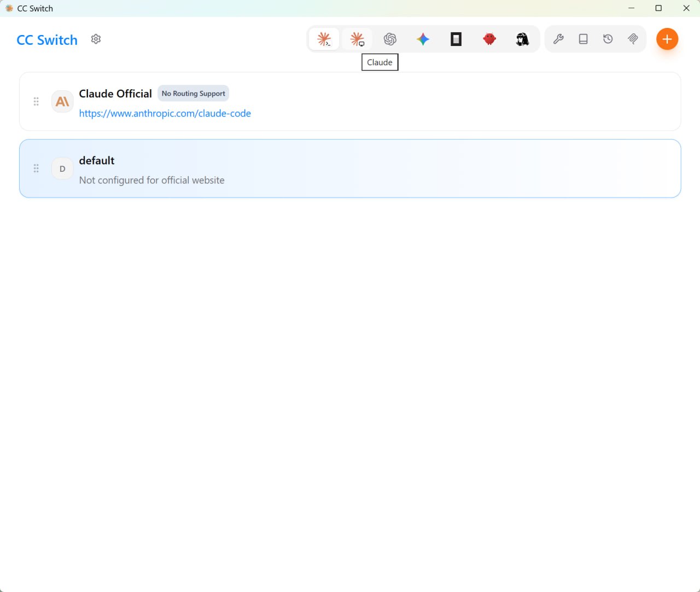Click the D avatar on default card
Screen dimensions: 700x592
62,169
